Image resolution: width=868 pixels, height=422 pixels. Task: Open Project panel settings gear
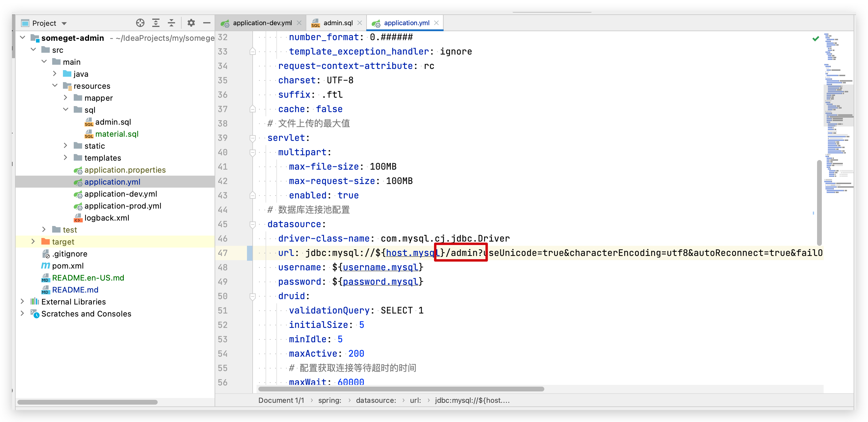(191, 23)
